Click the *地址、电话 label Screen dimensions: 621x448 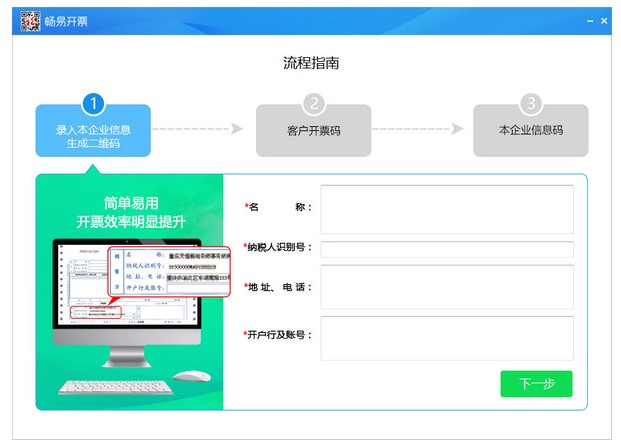pyautogui.click(x=277, y=287)
